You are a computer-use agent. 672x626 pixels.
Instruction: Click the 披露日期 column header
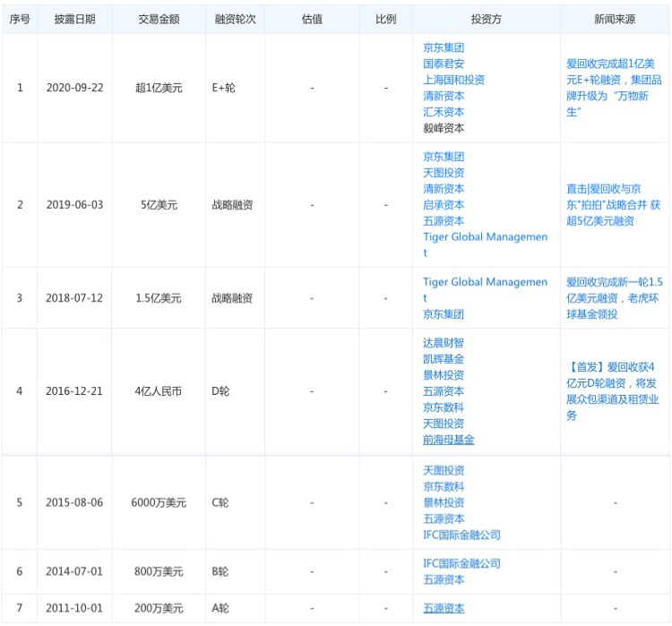pyautogui.click(x=74, y=19)
